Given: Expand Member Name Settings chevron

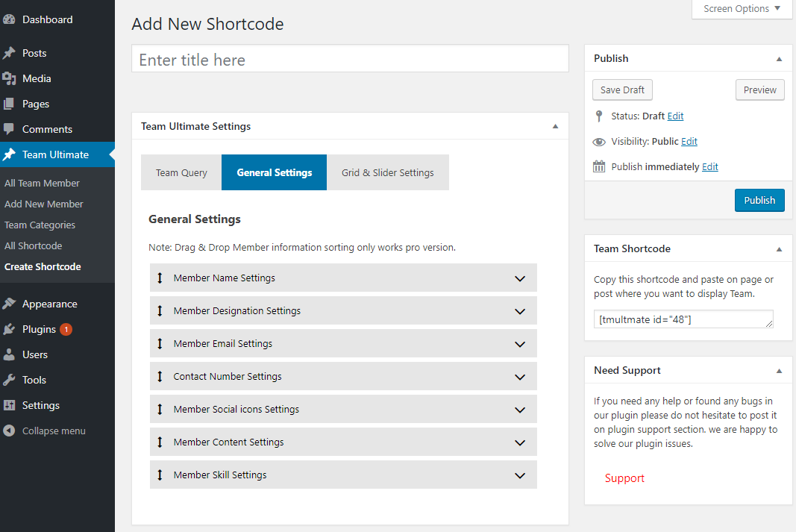Looking at the screenshot, I should [520, 279].
